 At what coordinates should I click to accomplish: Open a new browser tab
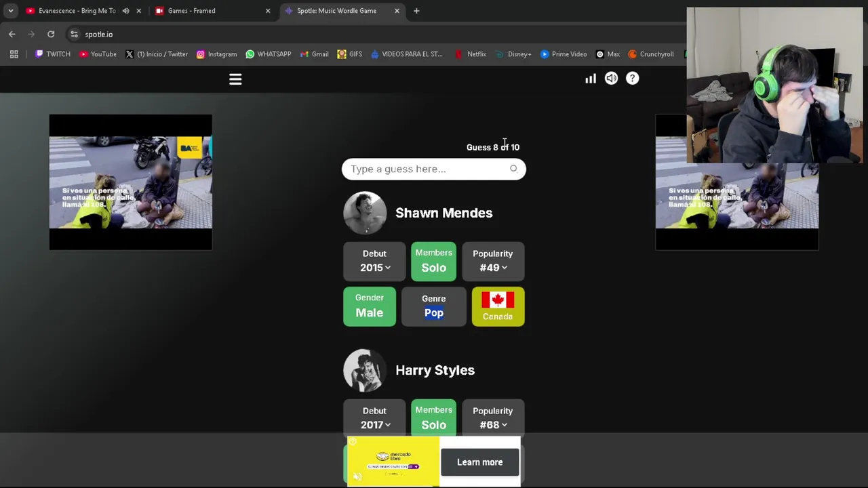pos(416,11)
